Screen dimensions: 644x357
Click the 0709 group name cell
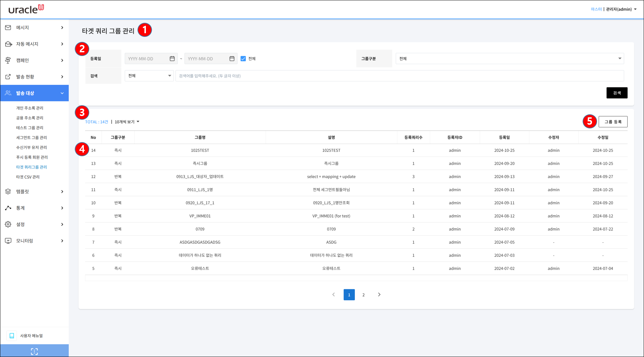pyautogui.click(x=200, y=229)
